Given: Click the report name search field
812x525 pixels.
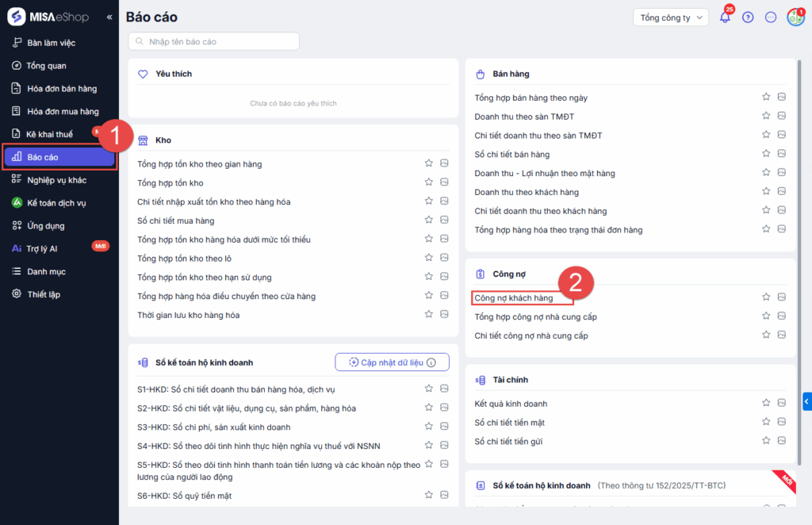Looking at the screenshot, I should pos(214,41).
